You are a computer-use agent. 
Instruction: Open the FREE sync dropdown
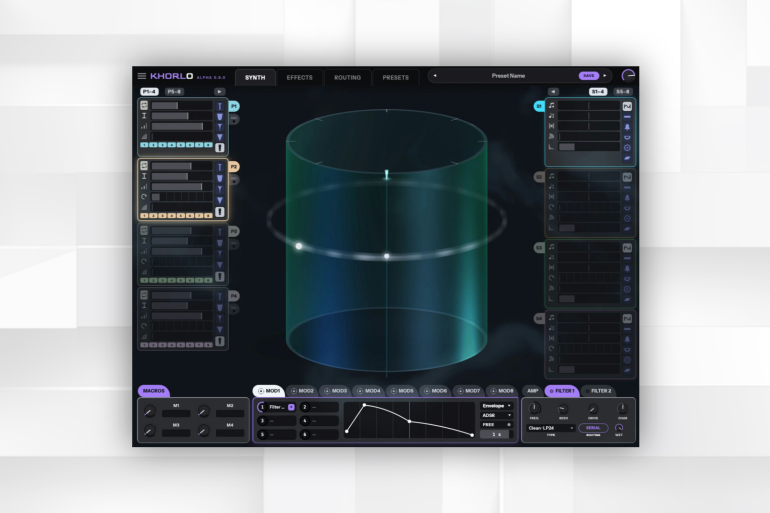click(496, 425)
